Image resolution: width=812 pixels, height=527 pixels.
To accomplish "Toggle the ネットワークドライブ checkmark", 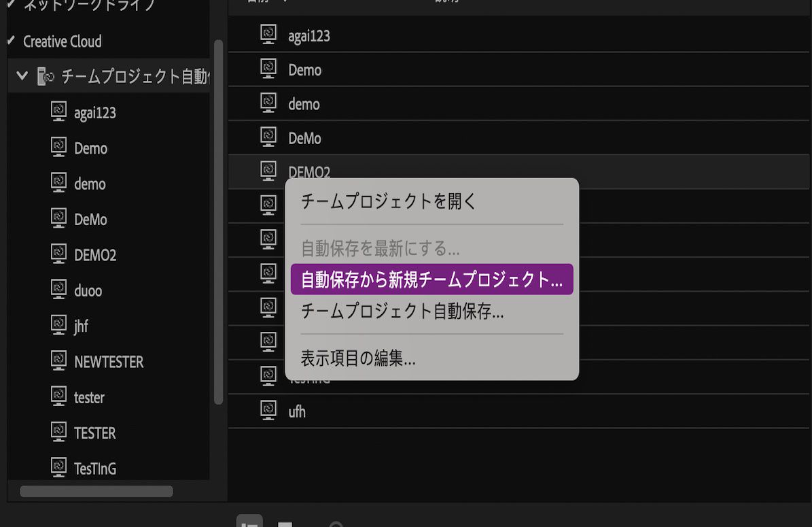I will tap(11, 3).
